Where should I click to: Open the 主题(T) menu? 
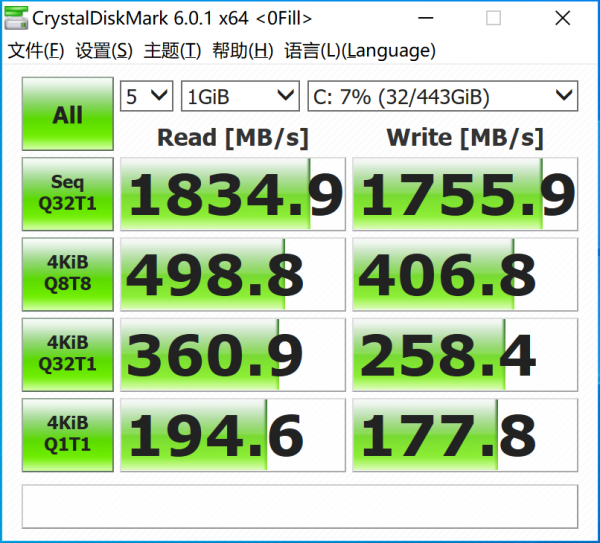click(172, 51)
